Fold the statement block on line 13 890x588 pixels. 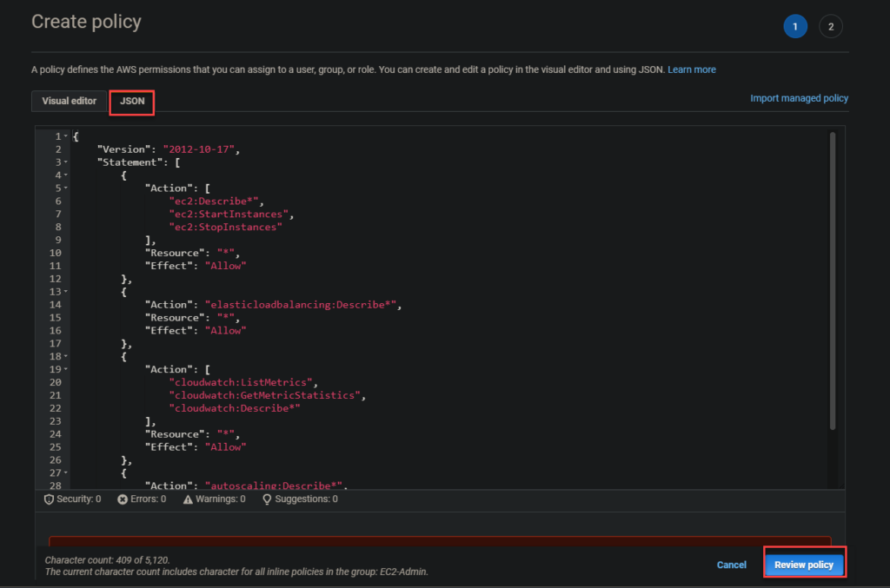pos(65,292)
